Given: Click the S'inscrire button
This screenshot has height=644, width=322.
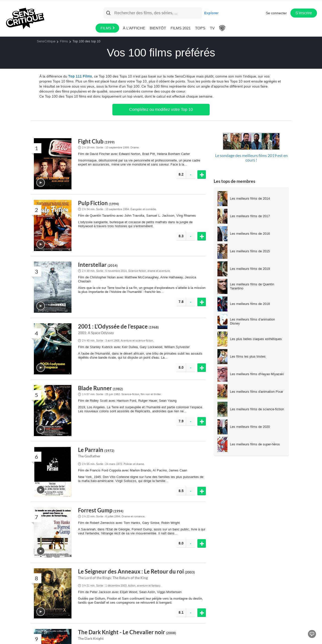Looking at the screenshot, I should click(x=303, y=13).
